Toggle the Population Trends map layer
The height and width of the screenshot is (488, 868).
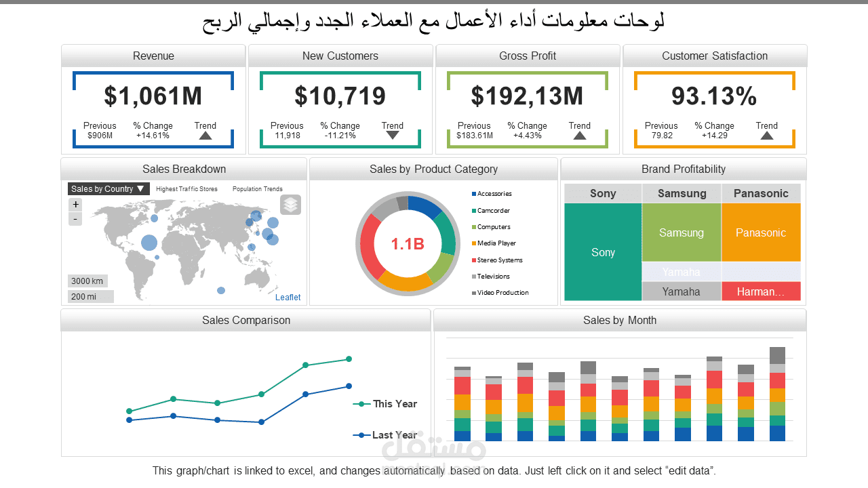click(x=257, y=189)
